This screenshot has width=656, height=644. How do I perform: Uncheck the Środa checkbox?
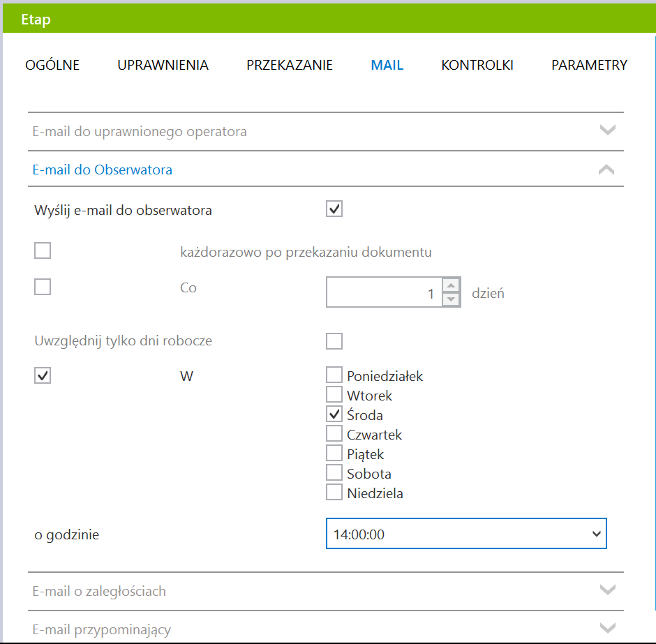click(x=334, y=414)
